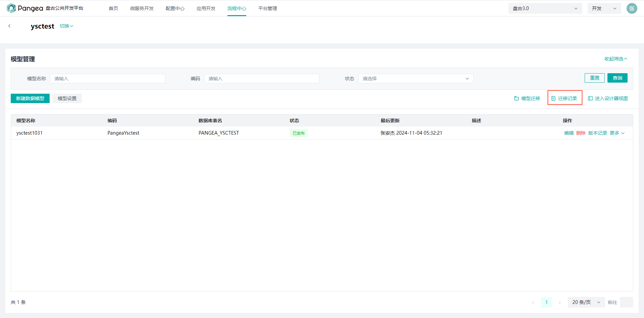Viewport: 644px width, 318px height.
Task: Go to next page arrow
Action: tap(559, 302)
